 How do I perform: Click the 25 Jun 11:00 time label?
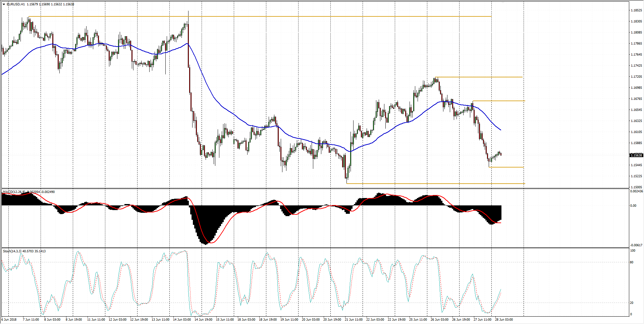pyautogui.click(x=418, y=320)
